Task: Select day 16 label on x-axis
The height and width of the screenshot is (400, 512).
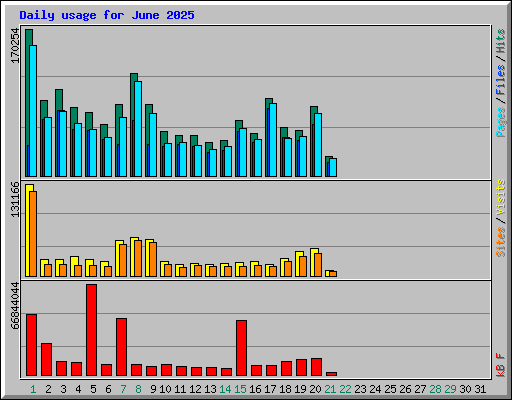Action: pos(255,389)
